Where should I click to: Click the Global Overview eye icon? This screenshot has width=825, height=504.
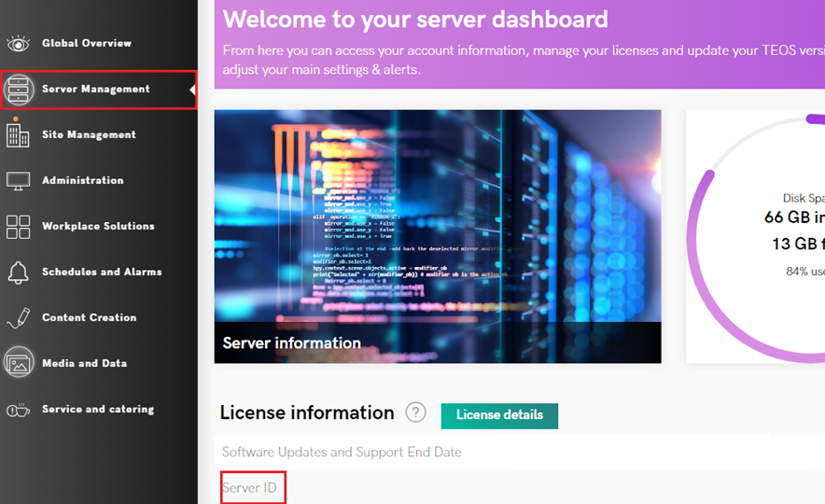(x=19, y=43)
